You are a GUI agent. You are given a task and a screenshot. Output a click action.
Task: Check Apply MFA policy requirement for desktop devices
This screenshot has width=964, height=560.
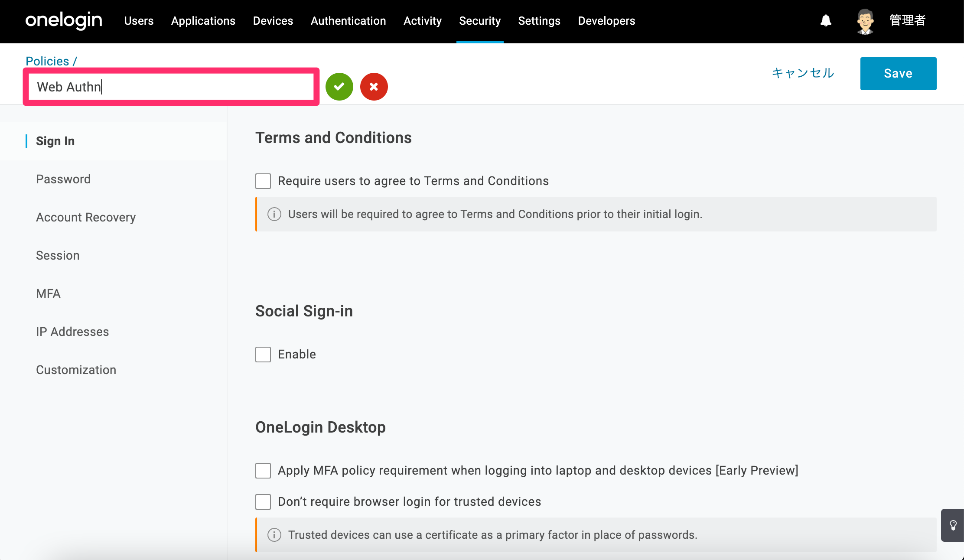point(263,471)
